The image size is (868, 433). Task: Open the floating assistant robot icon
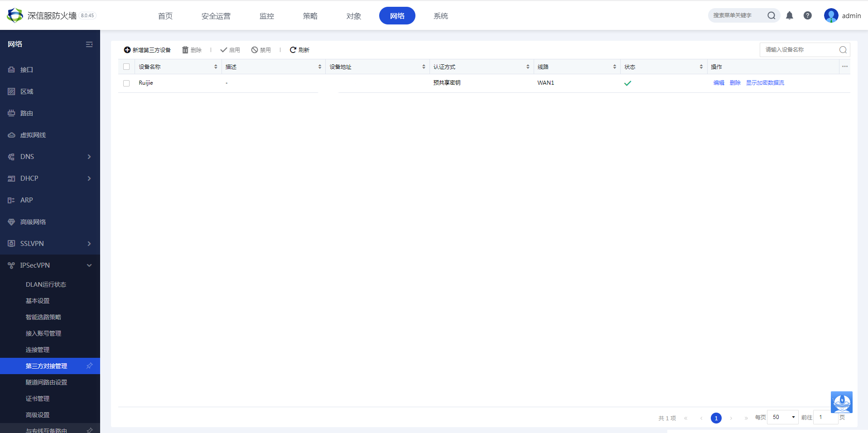pyautogui.click(x=842, y=402)
